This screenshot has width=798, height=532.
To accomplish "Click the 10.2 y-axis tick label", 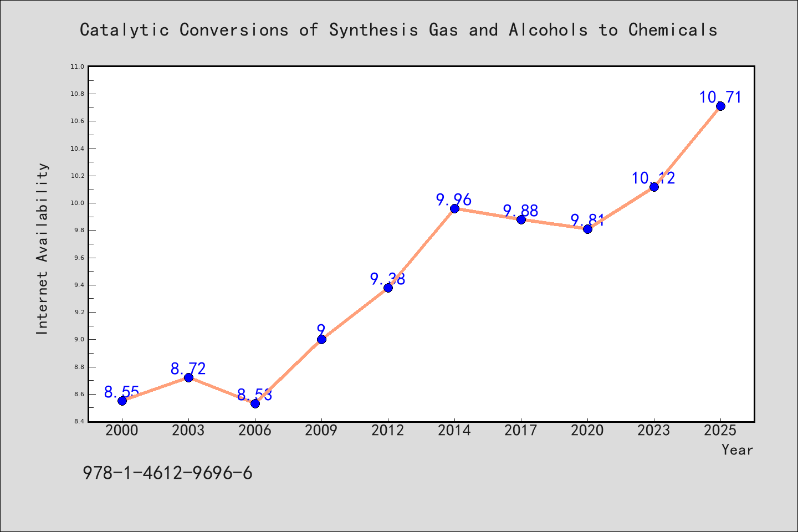I will tap(77, 176).
